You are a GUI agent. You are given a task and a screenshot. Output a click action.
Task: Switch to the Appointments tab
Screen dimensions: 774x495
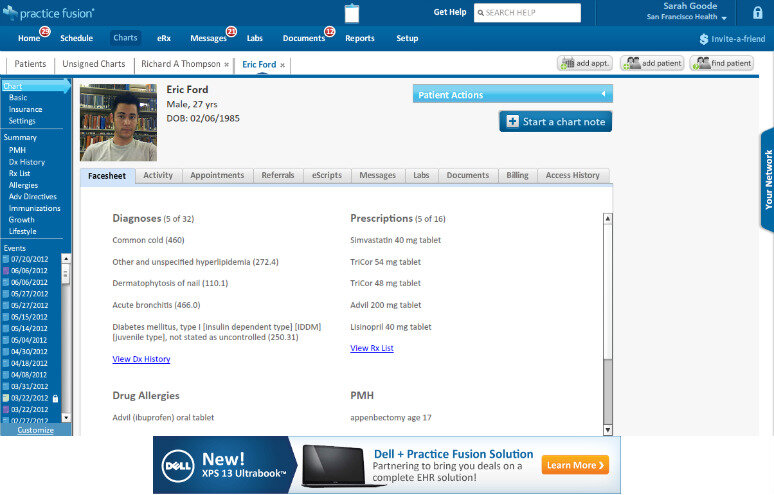[x=217, y=175]
